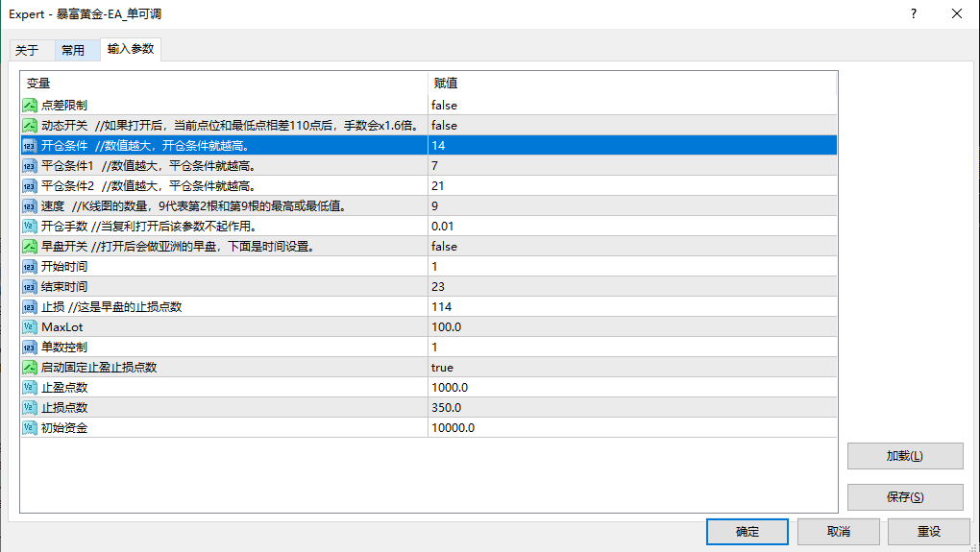Switch to the 常用 tab
The width and height of the screenshot is (980, 552).
(x=73, y=50)
